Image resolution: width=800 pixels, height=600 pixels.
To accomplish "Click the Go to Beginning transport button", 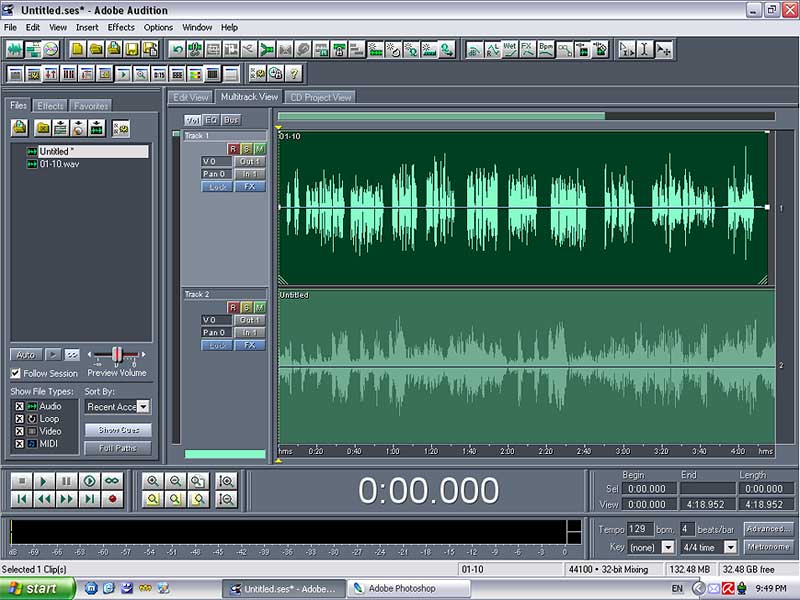I will click(21, 498).
